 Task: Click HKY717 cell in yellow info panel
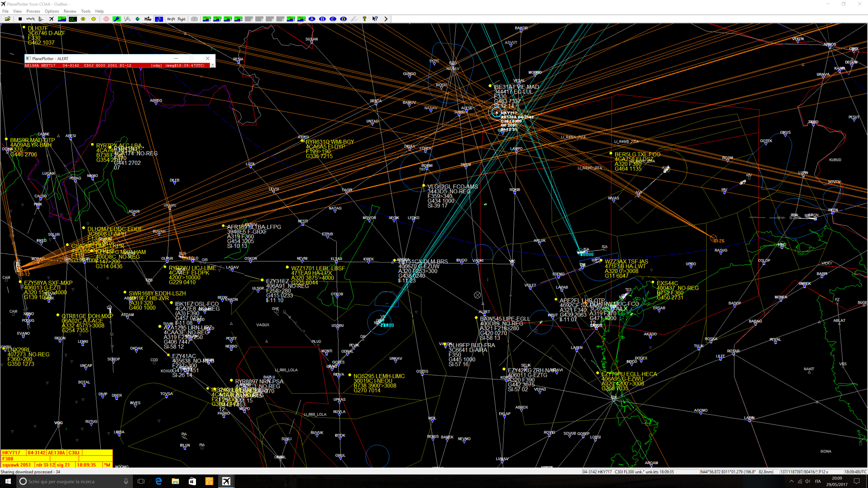pyautogui.click(x=13, y=453)
